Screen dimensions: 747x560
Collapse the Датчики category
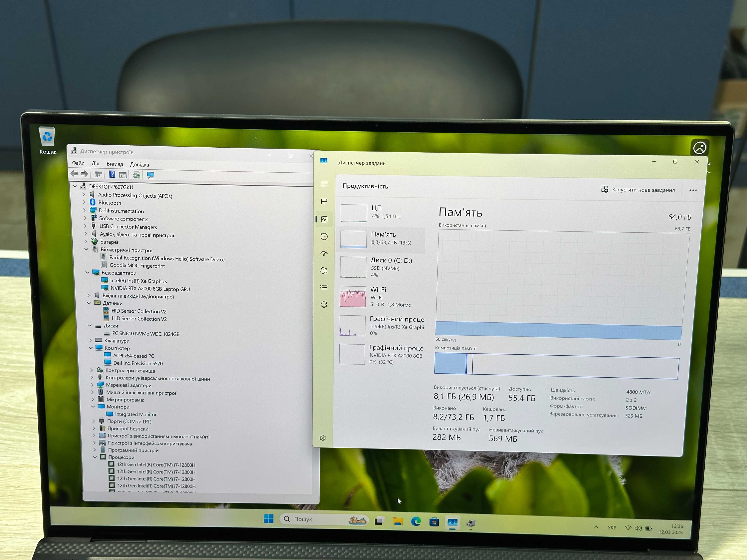point(89,303)
